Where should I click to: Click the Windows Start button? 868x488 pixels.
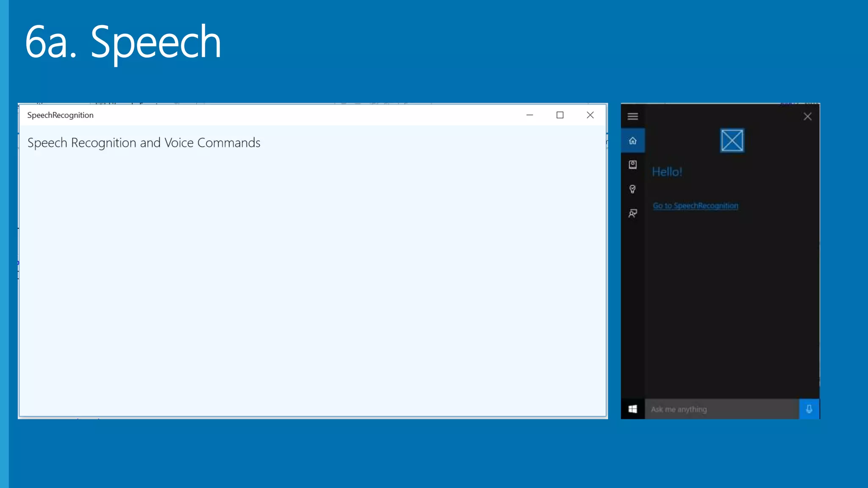click(x=632, y=409)
